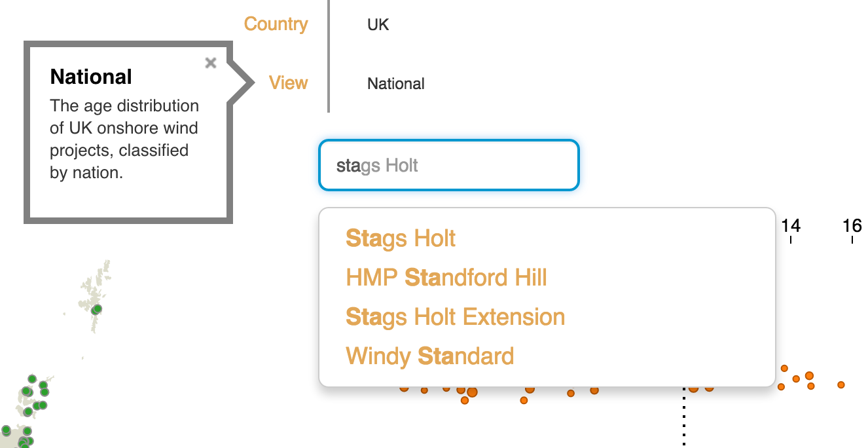Click the 16 axis tick label
The height and width of the screenshot is (448, 868).
[x=852, y=227]
